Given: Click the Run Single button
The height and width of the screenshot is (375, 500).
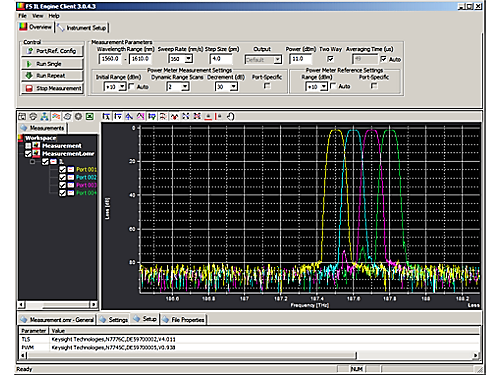Looking at the screenshot, I should (x=52, y=64).
